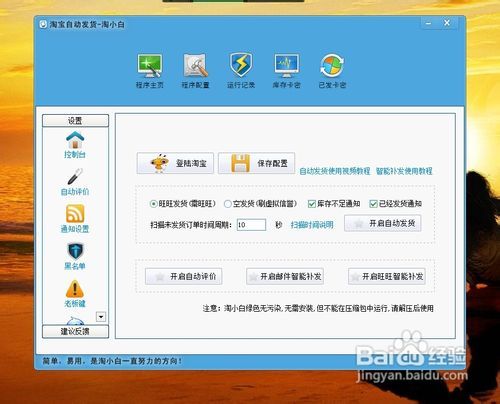Click 开启自动评价 button
This screenshot has height=404, width=500.
pyautogui.click(x=184, y=276)
